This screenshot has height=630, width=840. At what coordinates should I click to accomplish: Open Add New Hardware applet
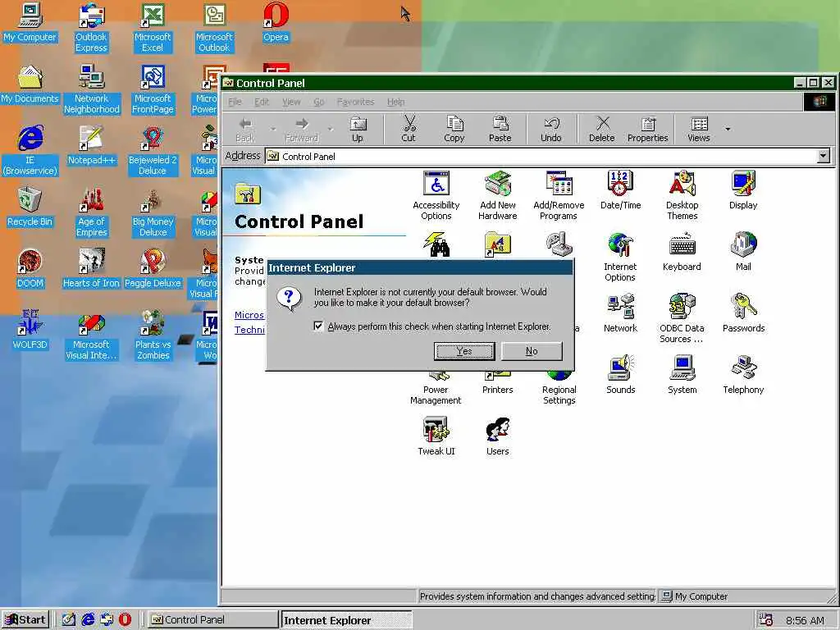pyautogui.click(x=498, y=196)
